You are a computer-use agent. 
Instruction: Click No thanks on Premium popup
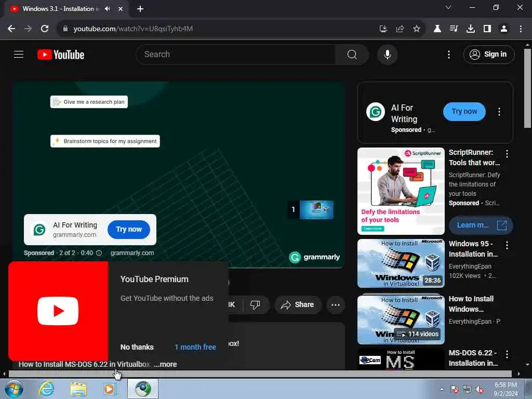pyautogui.click(x=137, y=347)
